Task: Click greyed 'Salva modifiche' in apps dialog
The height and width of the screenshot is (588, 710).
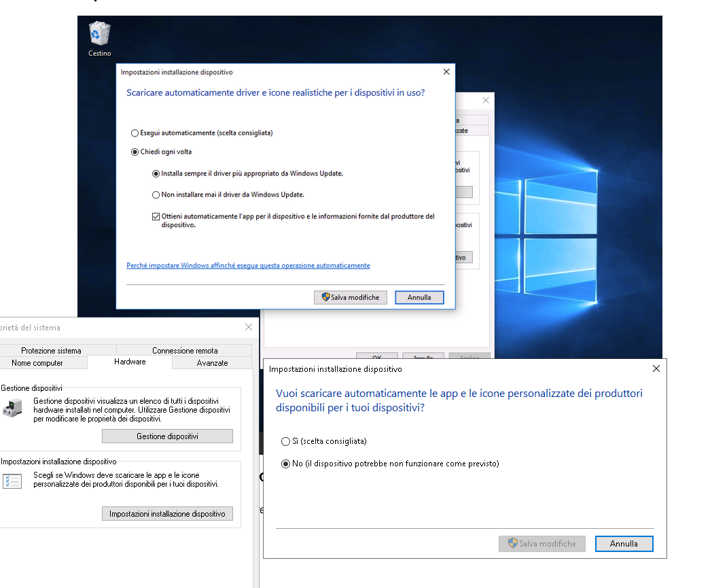Action: click(x=542, y=544)
